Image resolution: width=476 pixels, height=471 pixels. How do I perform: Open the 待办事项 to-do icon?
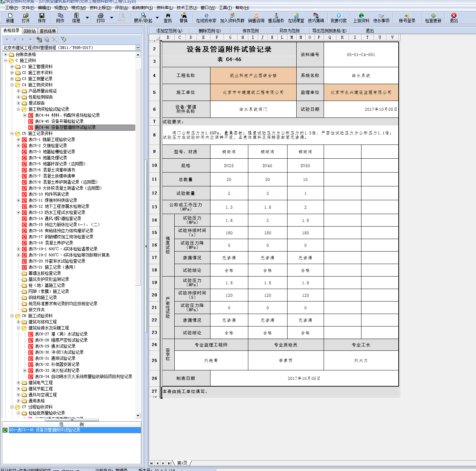pyautogui.click(x=381, y=18)
